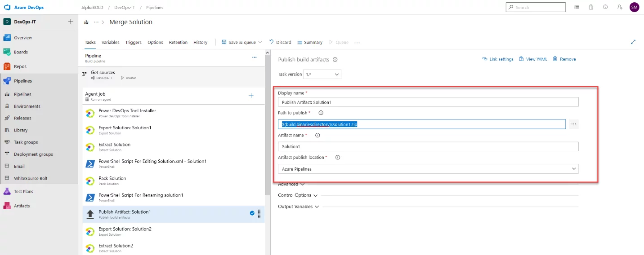The height and width of the screenshot is (255, 644).
Task: Switch to the Tasks tab
Action: tap(90, 43)
